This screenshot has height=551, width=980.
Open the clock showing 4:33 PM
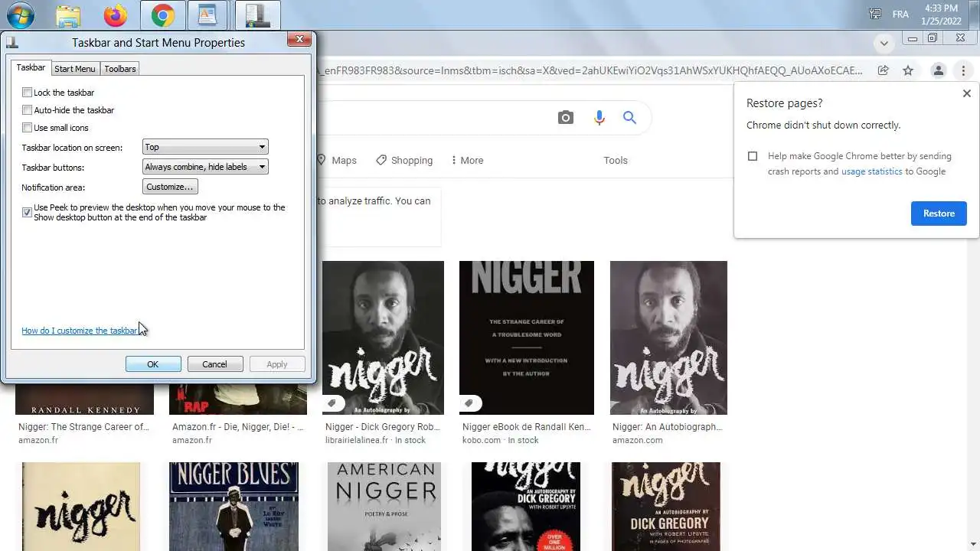(940, 15)
